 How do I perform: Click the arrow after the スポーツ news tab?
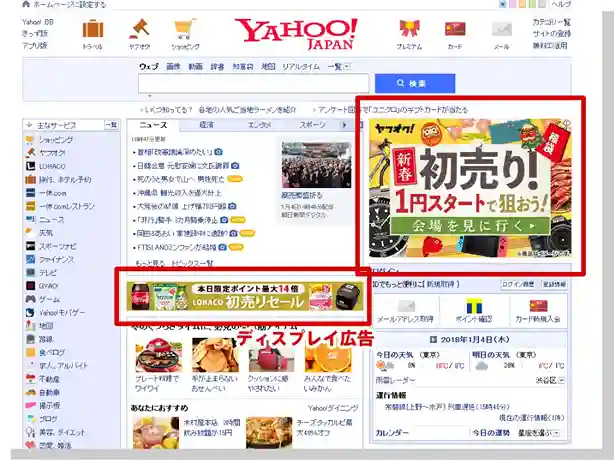344,125
